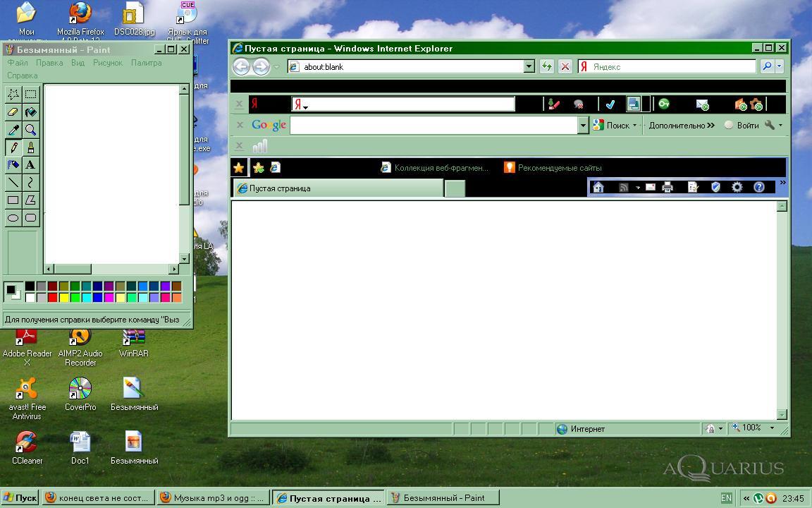Expand the Google toolbar search box dropdown

click(584, 125)
